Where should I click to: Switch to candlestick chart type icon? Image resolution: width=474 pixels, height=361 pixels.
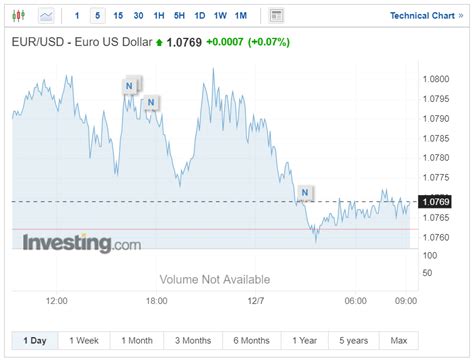[18, 16]
